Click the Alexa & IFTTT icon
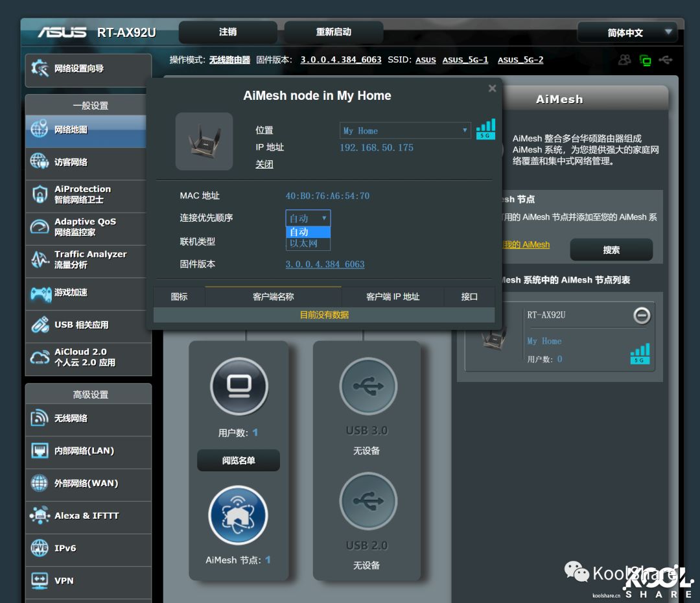Screen dimensions: 700x603 tap(40, 515)
